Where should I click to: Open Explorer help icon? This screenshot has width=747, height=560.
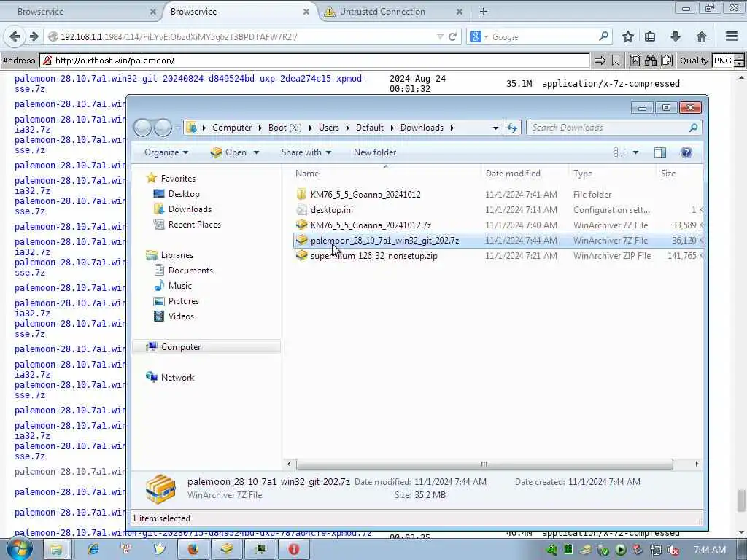[686, 152]
